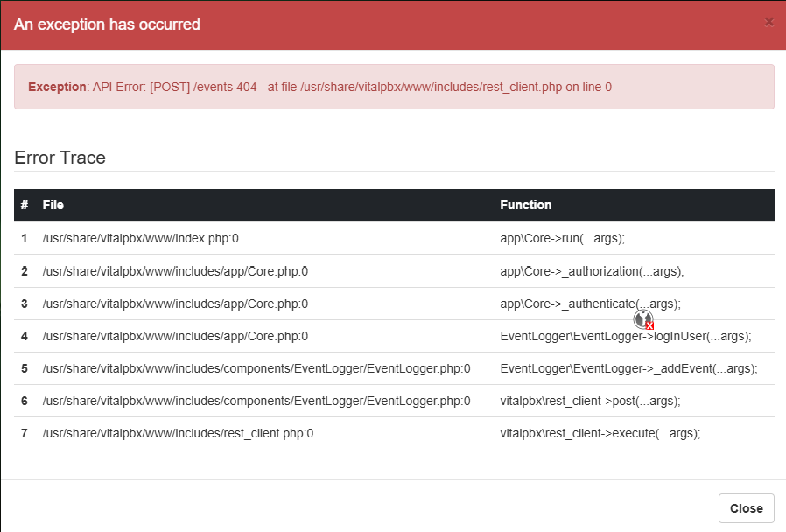The image size is (786, 532).
Task: Click the # column header
Action: (24, 205)
